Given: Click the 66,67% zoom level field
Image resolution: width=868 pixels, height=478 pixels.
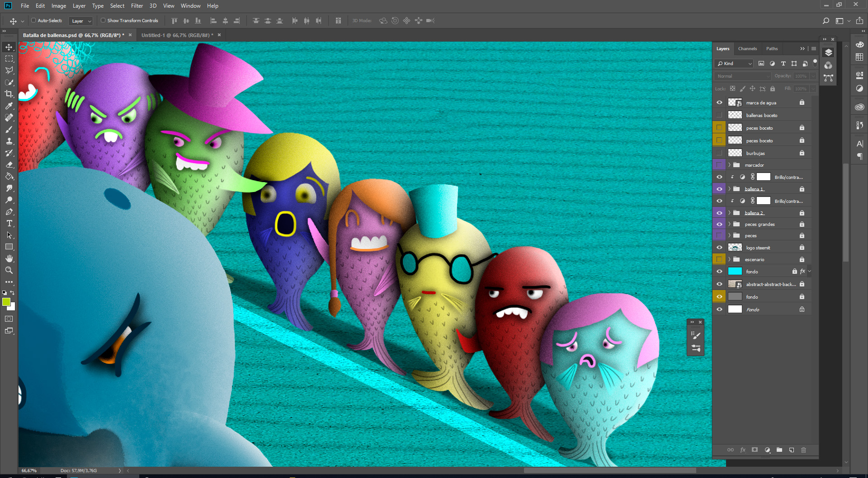Looking at the screenshot, I should [29, 471].
